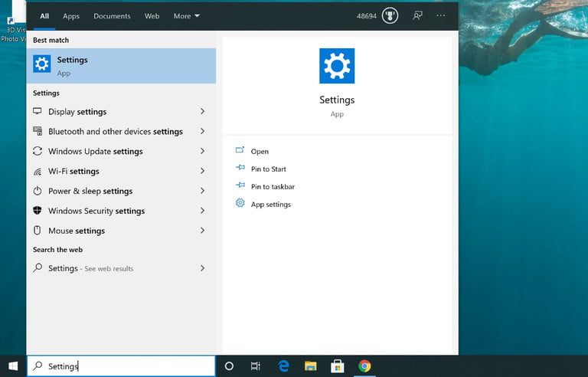
Task: Click the Windows Start button
Action: 13,366
